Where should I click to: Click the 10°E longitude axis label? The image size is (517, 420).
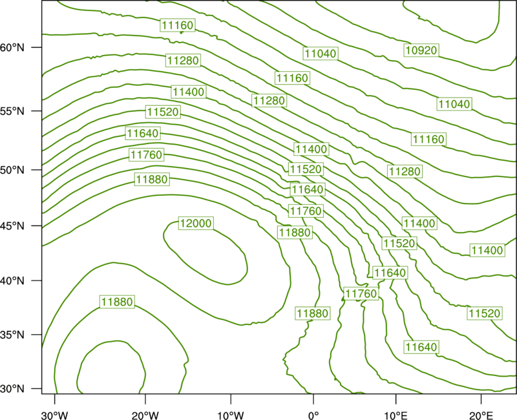pos(396,415)
